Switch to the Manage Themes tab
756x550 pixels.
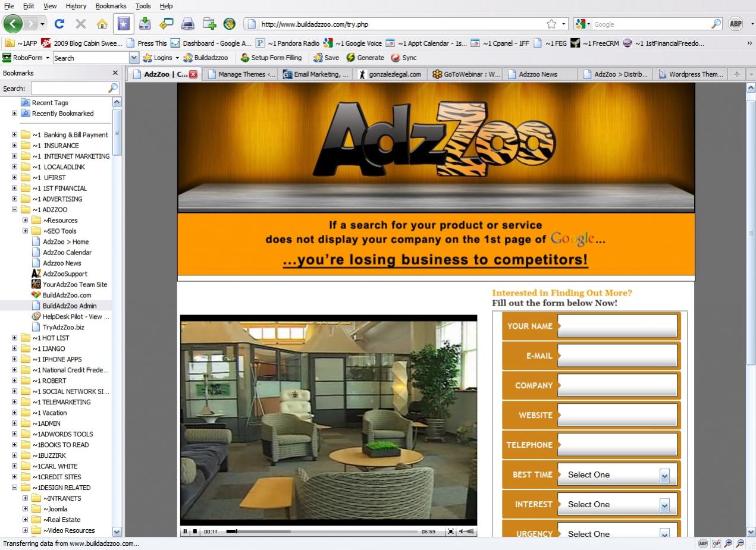tap(240, 74)
